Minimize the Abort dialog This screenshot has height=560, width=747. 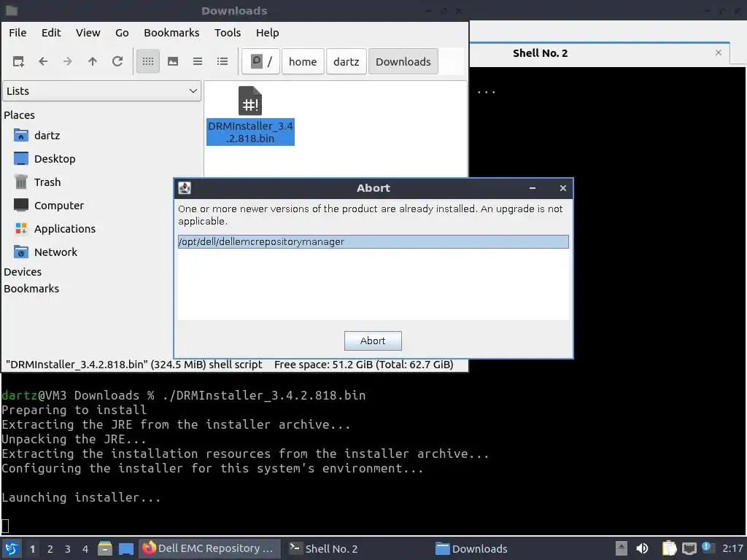pos(533,188)
